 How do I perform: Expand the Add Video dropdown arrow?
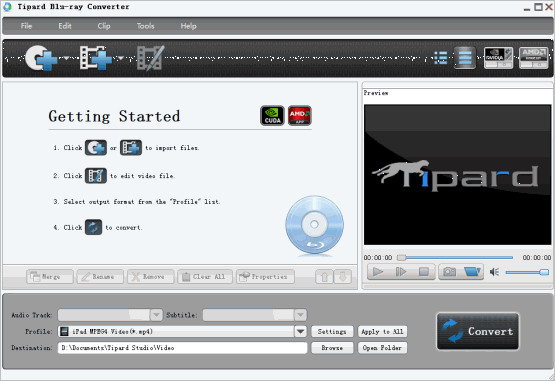coord(121,58)
